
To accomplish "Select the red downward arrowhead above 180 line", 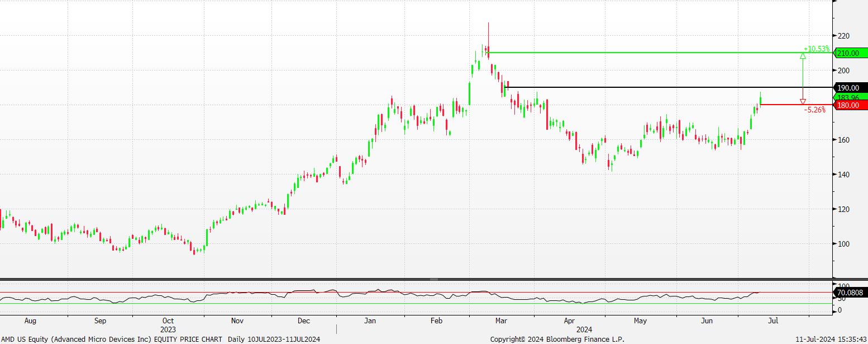I will tap(803, 102).
